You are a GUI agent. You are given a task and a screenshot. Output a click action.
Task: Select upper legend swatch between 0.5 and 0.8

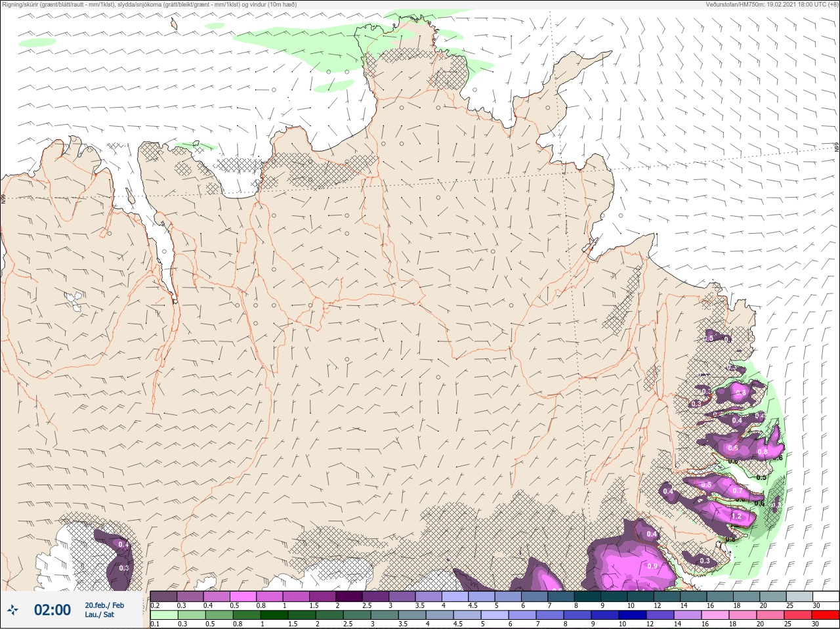(243, 596)
